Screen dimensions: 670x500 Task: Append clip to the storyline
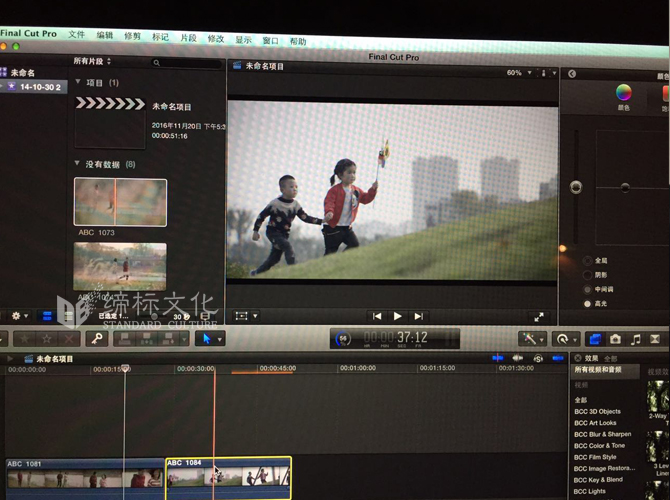(168, 339)
